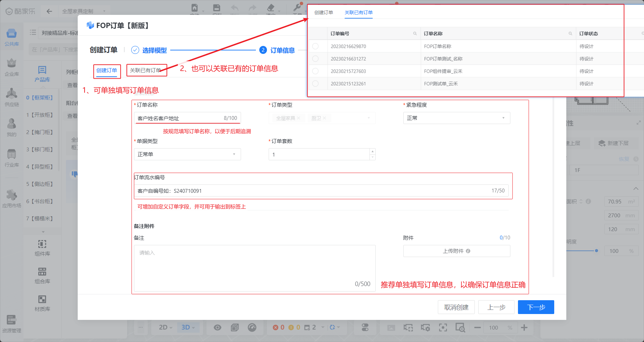The width and height of the screenshot is (644, 342).
Task: Switch to the 关联已有订单 tab
Action: click(x=146, y=70)
